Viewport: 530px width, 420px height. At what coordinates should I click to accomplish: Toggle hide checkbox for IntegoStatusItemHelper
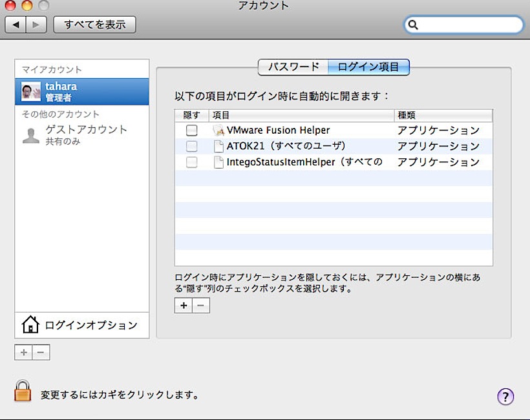click(x=192, y=162)
